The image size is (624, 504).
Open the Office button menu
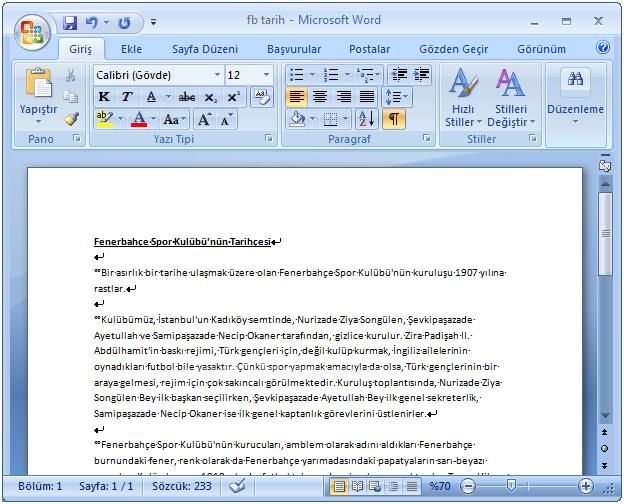tap(32, 32)
